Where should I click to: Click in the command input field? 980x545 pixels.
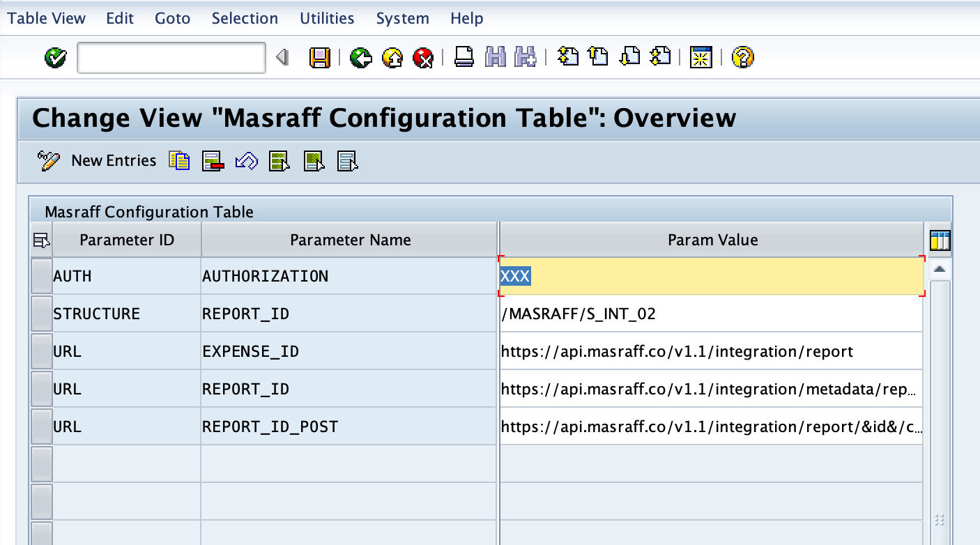(x=171, y=58)
